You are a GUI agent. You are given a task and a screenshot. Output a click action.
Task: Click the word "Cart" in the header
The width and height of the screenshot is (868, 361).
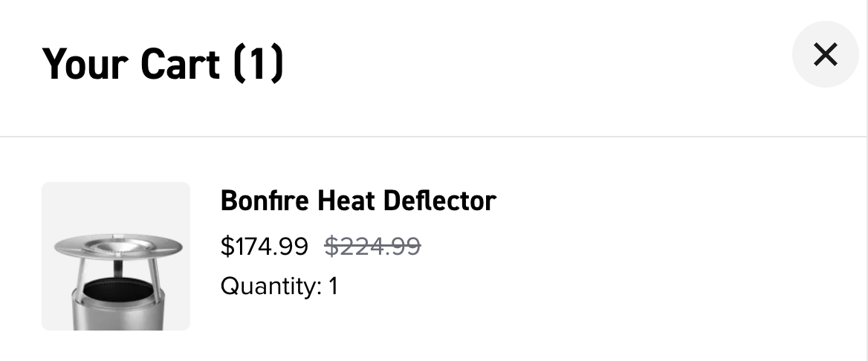point(181,63)
